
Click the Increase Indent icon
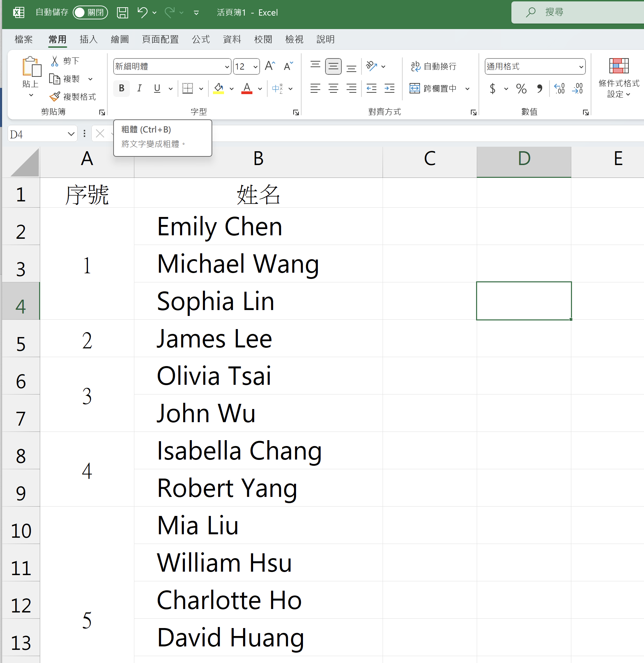click(x=389, y=89)
